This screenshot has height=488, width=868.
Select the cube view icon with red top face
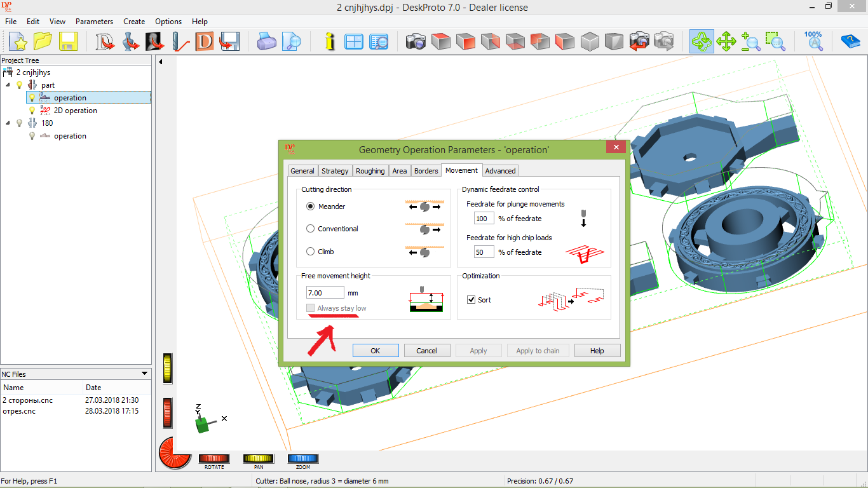441,42
